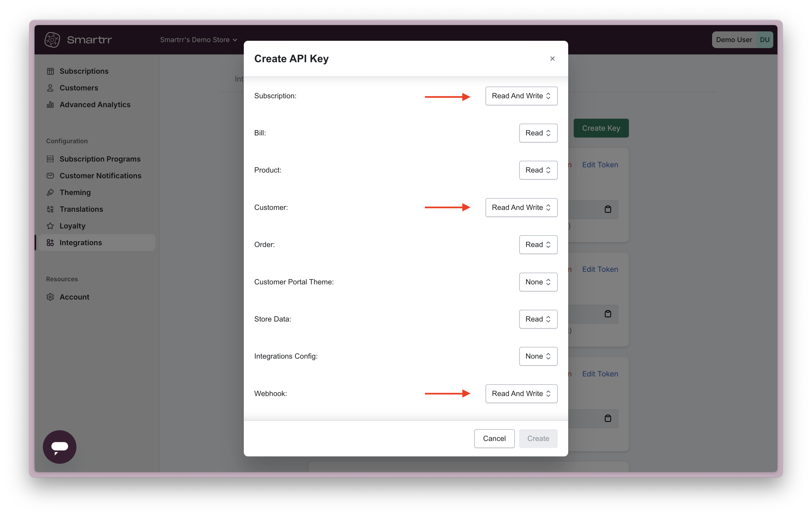Image resolution: width=812 pixels, height=516 pixels.
Task: Close the Create API Key dialog
Action: [x=552, y=59]
